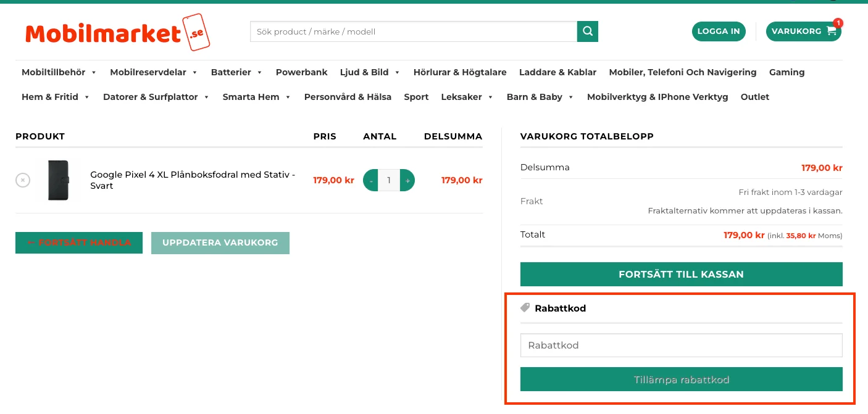Click Tillämpa rabattkod to apply a coupon
Screen dimensions: 868x414
681,379
